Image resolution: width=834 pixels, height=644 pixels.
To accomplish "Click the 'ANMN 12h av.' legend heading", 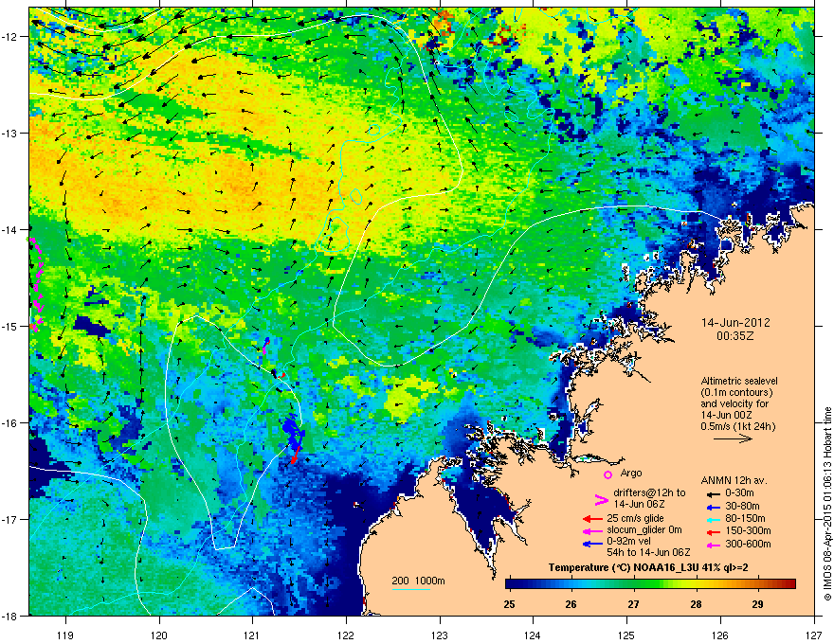I will pyautogui.click(x=734, y=480).
